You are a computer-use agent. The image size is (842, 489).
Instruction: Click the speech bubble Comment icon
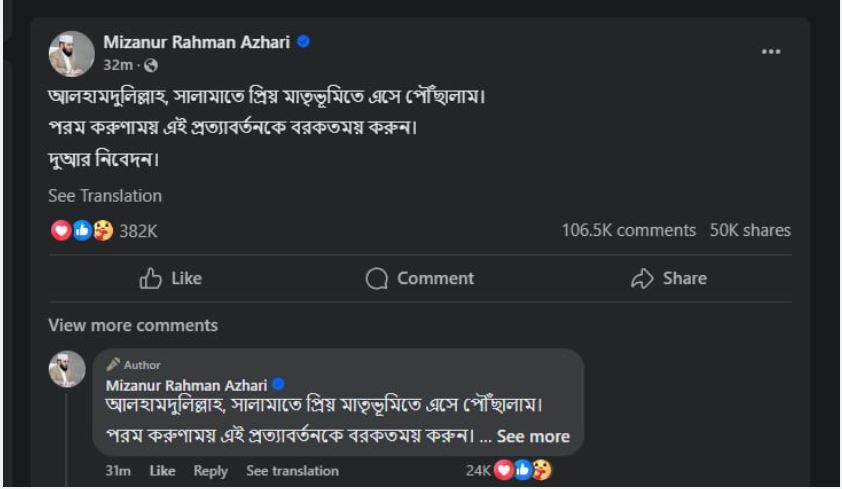point(377,278)
